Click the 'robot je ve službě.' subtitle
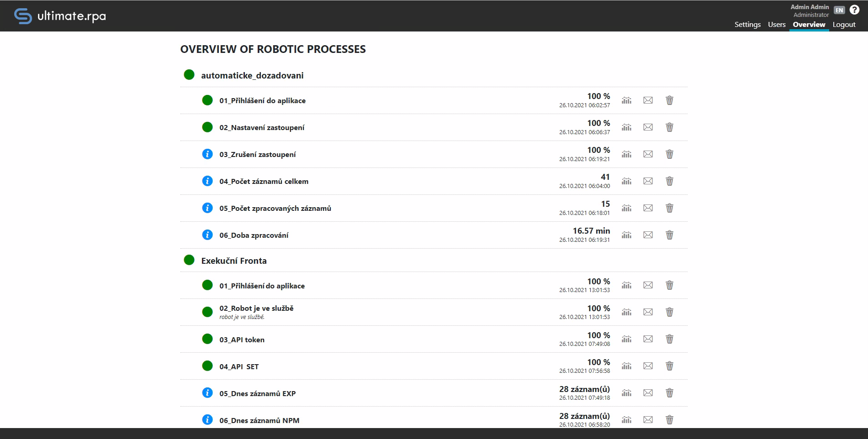This screenshot has width=868, height=439. 242,317
